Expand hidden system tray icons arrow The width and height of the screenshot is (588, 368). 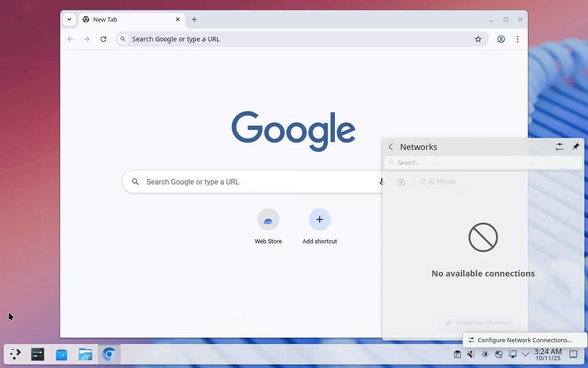tap(526, 354)
